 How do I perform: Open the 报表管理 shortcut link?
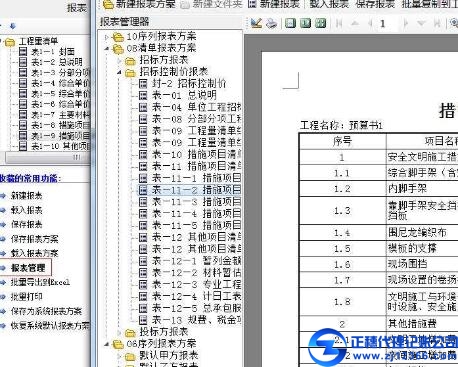click(x=28, y=268)
